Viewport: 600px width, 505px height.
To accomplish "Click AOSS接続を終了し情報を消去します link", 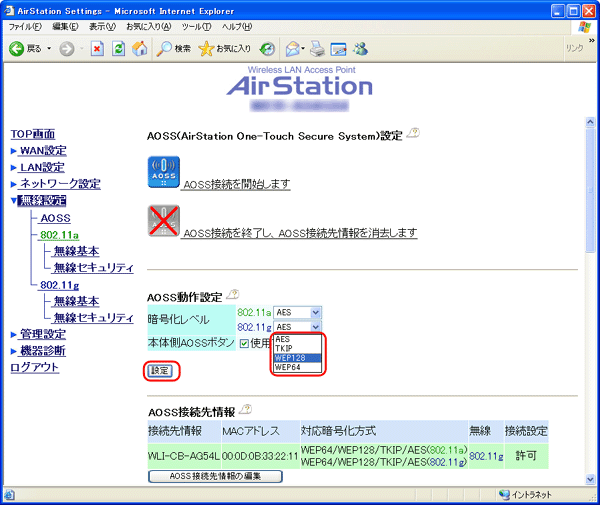I will tap(300, 233).
